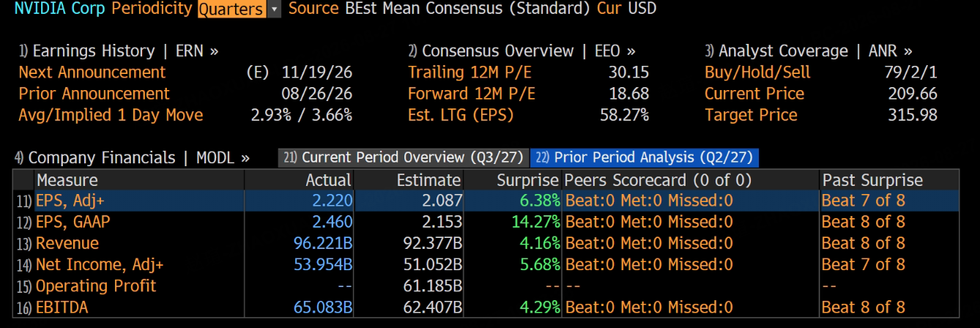
Task: Click Prior Announcement label
Action: [94, 94]
